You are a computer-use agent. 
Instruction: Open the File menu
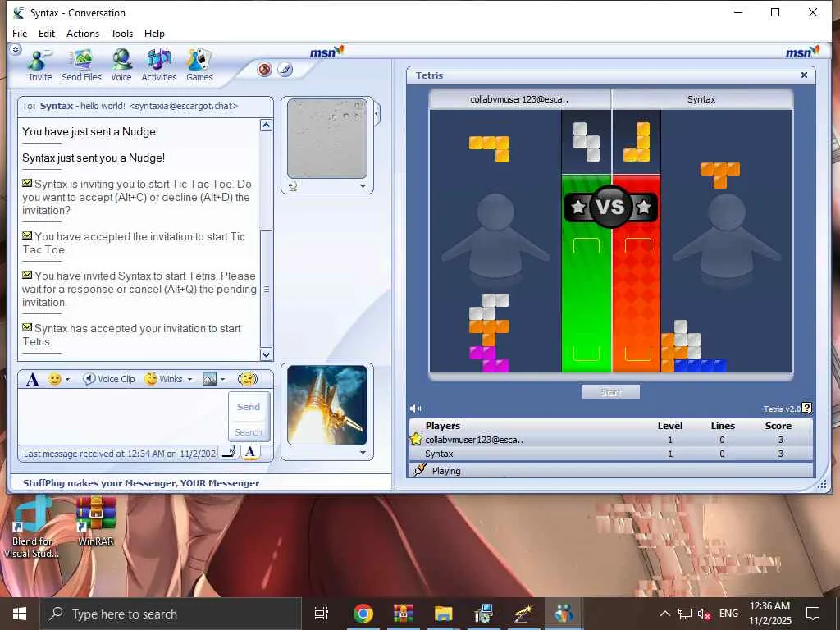(20, 33)
